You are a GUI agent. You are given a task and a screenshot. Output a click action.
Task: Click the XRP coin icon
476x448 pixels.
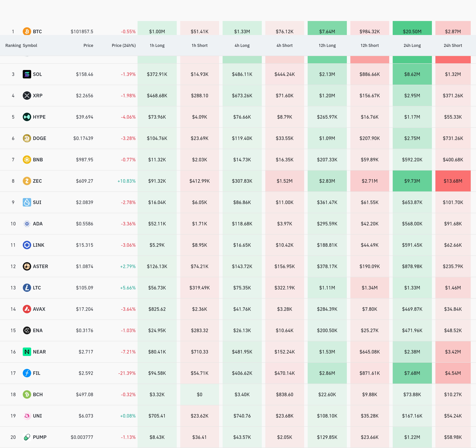pos(27,96)
